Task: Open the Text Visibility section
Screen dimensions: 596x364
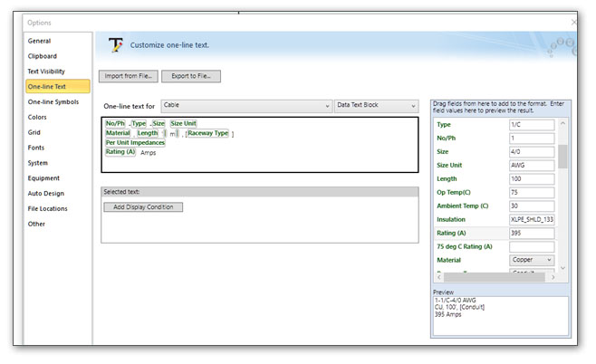Action: click(46, 72)
